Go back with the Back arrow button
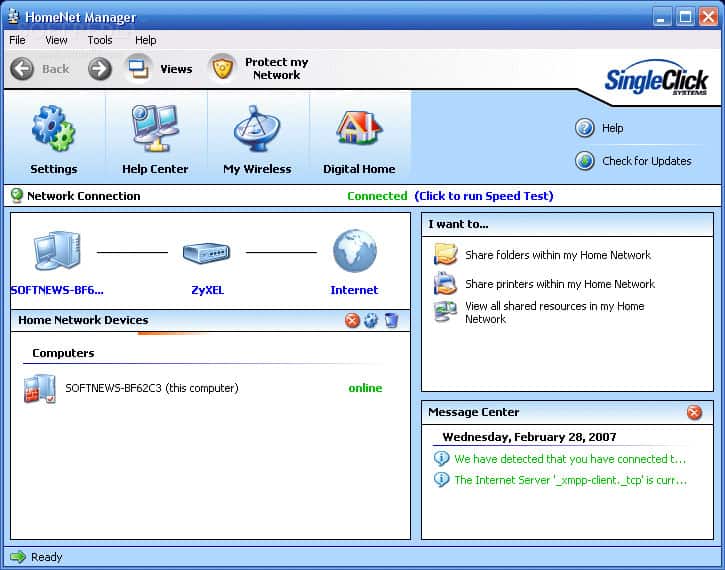The height and width of the screenshot is (570, 725). 22,69
